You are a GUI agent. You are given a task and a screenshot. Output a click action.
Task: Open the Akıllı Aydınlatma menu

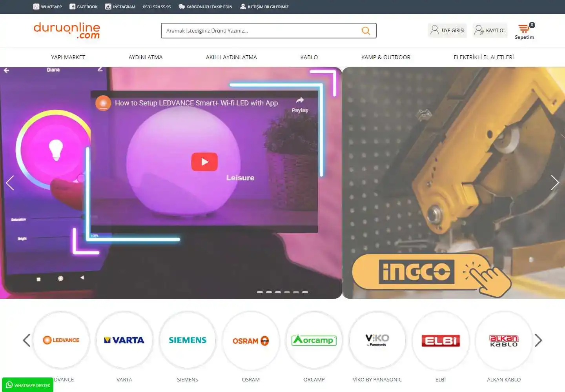[x=231, y=57]
